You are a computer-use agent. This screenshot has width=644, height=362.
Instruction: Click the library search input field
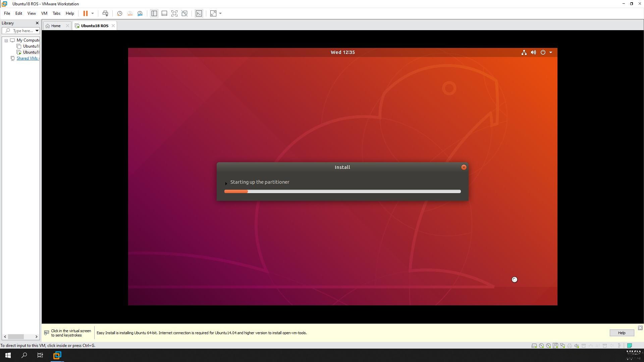(x=22, y=31)
